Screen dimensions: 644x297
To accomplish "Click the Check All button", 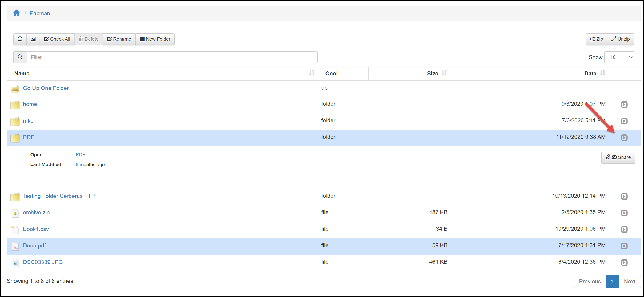I will (57, 39).
